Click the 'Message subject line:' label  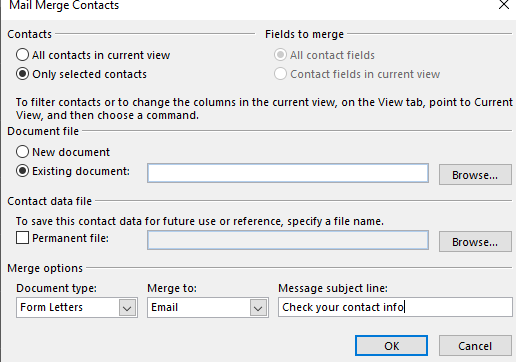pyautogui.click(x=333, y=288)
